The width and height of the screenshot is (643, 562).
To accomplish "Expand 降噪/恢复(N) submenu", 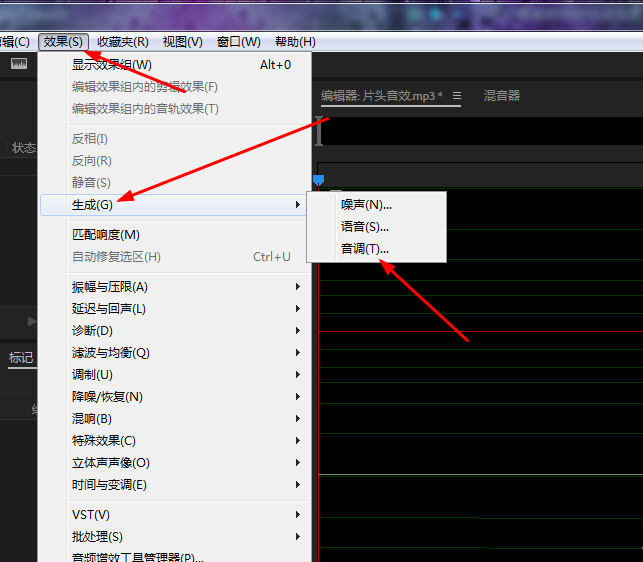I will 176,397.
